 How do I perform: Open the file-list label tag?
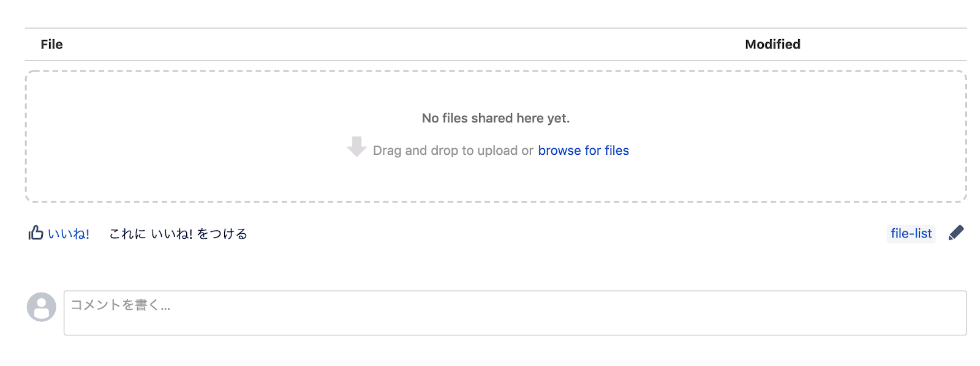click(911, 234)
